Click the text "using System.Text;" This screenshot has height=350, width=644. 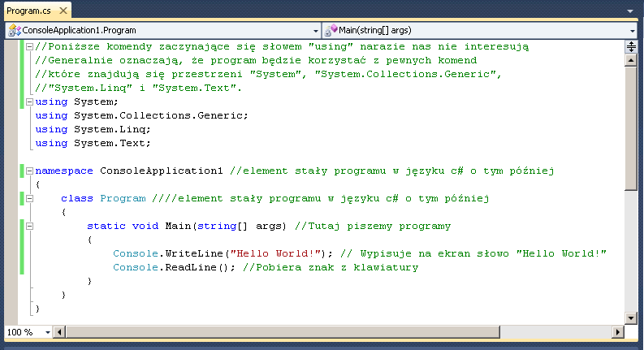[x=93, y=143]
